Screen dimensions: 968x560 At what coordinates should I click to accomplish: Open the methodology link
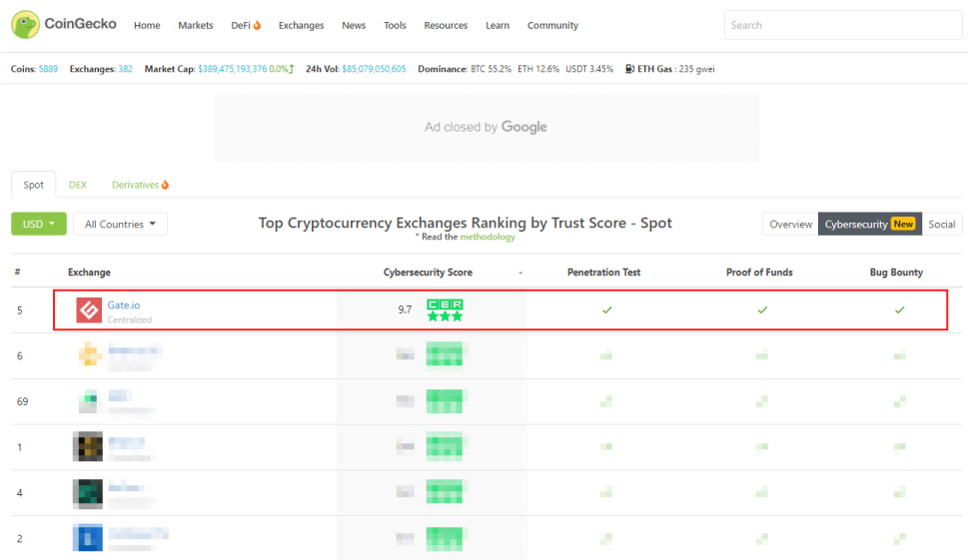(x=487, y=237)
